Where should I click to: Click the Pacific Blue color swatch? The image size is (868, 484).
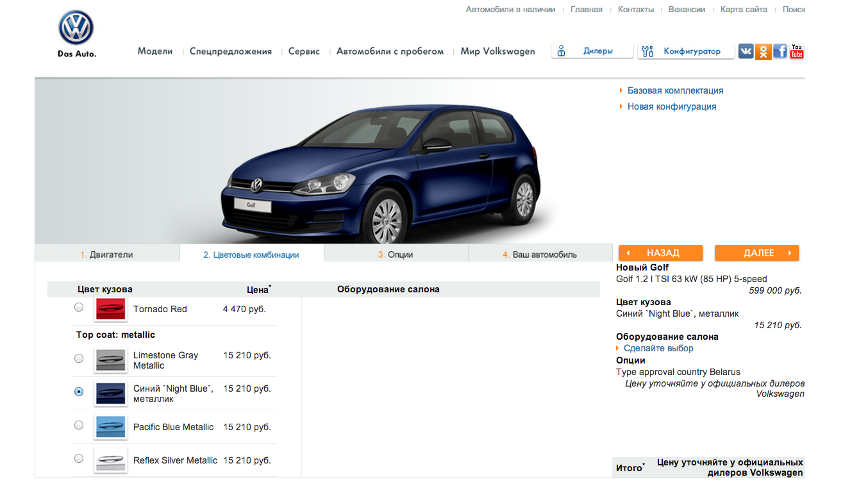tap(110, 427)
